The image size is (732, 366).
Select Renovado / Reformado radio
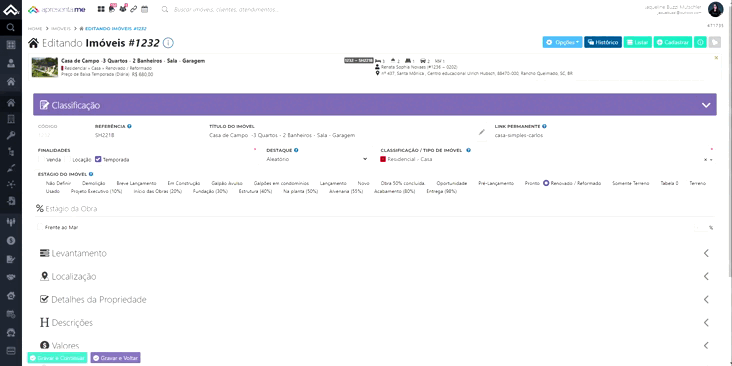(x=546, y=183)
